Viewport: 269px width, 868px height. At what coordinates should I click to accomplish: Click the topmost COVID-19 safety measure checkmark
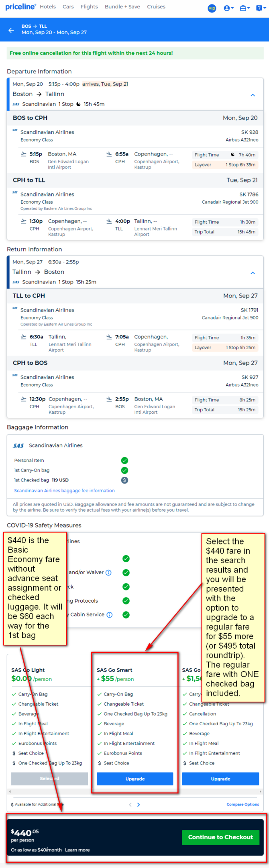click(126, 558)
